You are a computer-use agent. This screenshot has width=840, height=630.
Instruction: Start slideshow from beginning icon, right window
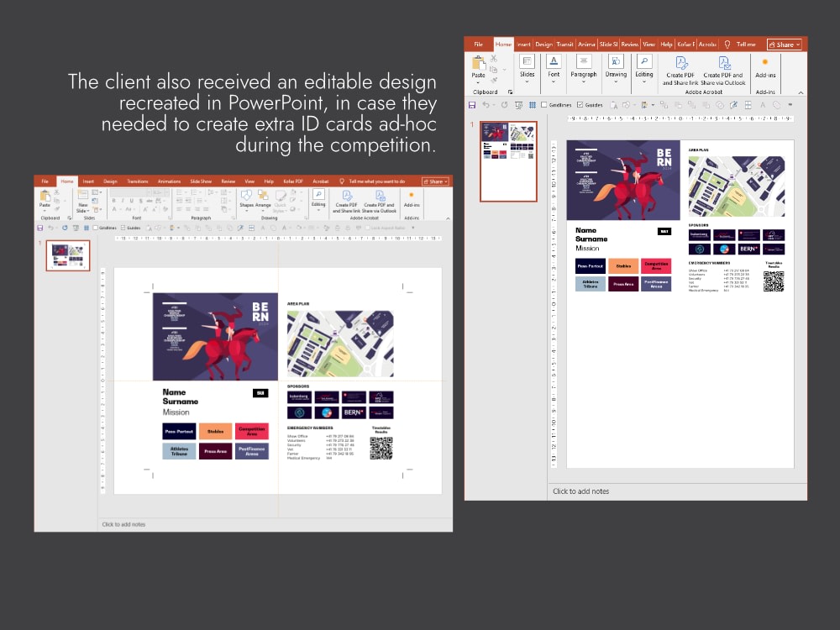[518, 105]
